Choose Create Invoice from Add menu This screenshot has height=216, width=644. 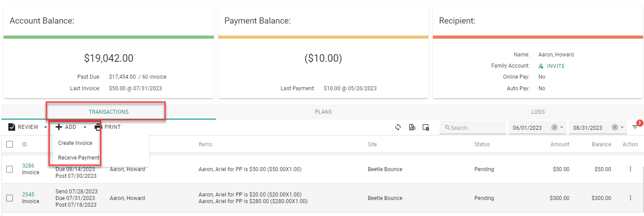(x=75, y=143)
